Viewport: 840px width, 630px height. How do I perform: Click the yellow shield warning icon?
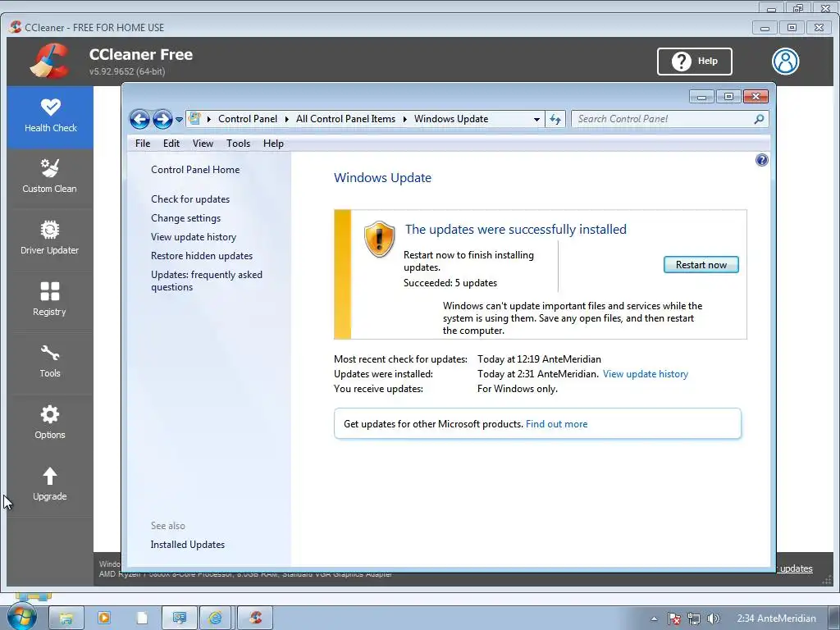[x=379, y=239]
